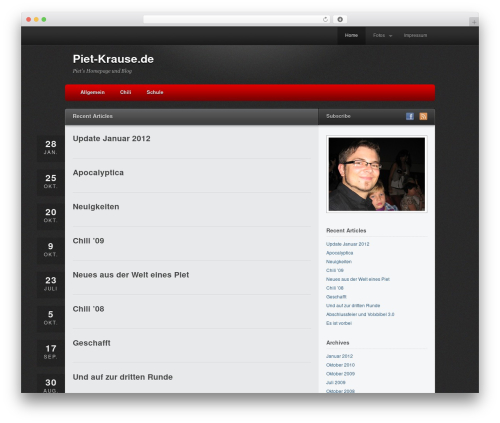Reload page using browser refresh icon
500x423 pixels.
point(325,19)
